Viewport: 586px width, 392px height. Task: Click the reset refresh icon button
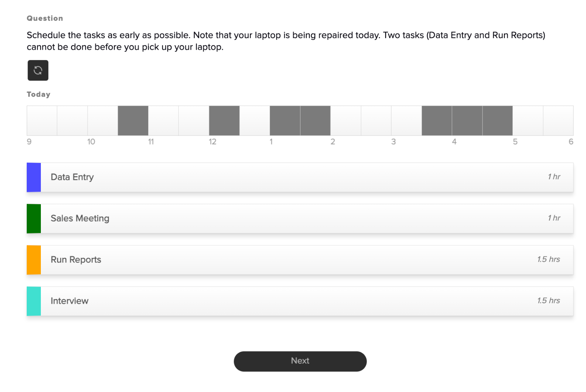coord(38,70)
